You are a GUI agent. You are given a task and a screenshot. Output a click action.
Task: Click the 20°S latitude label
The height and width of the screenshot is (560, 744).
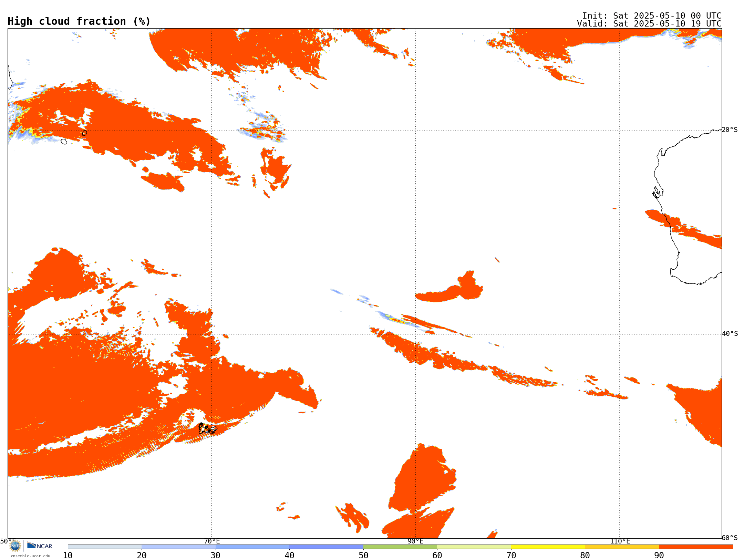point(730,130)
